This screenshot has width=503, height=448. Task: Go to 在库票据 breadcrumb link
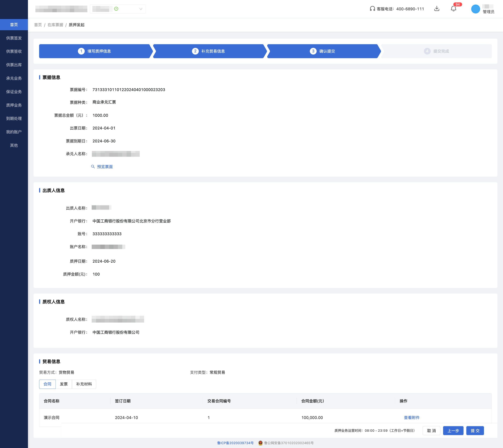(55, 25)
